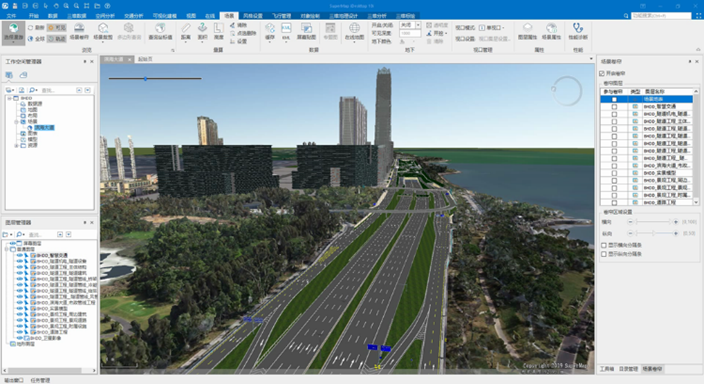This screenshot has height=384, width=704.
Task: Click the 全球 full globe view button
Action: point(36,39)
